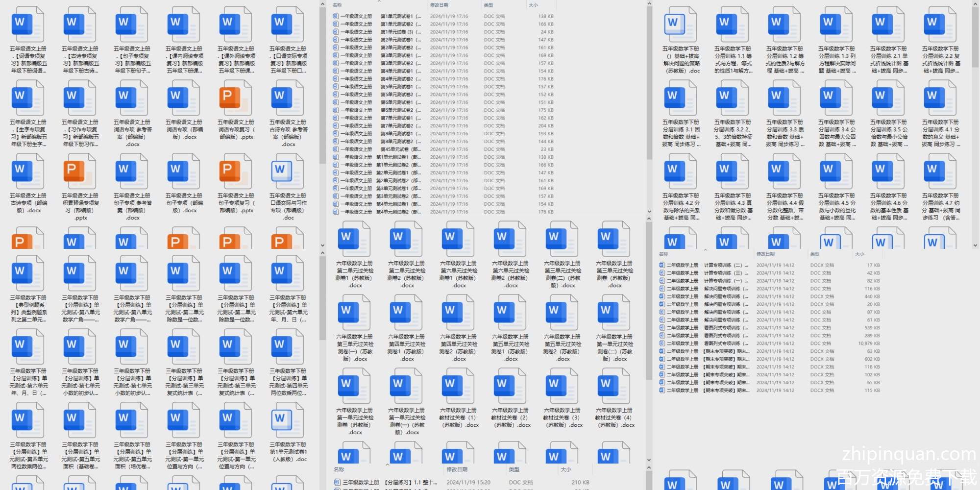Select 三年级数学下册 典型例题系列 Word file
This screenshot has width=980, height=490.
coord(28,274)
